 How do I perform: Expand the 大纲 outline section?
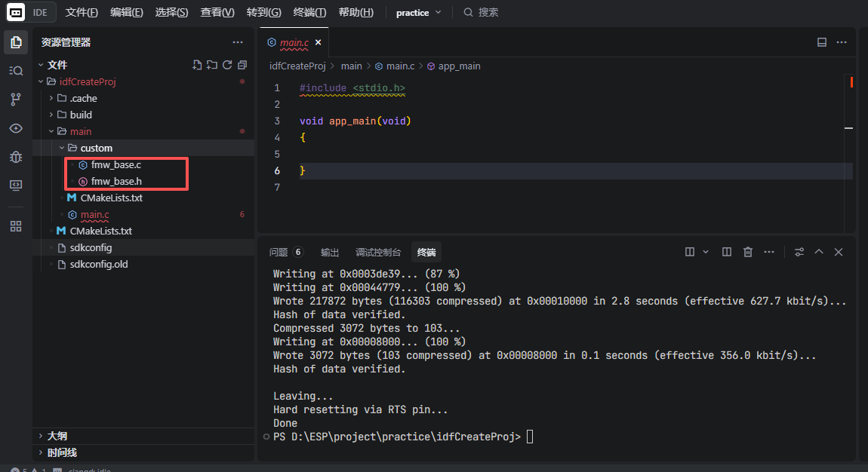coord(41,436)
